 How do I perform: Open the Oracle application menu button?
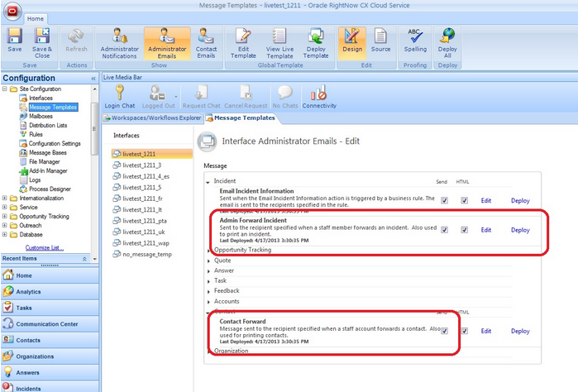(12, 11)
